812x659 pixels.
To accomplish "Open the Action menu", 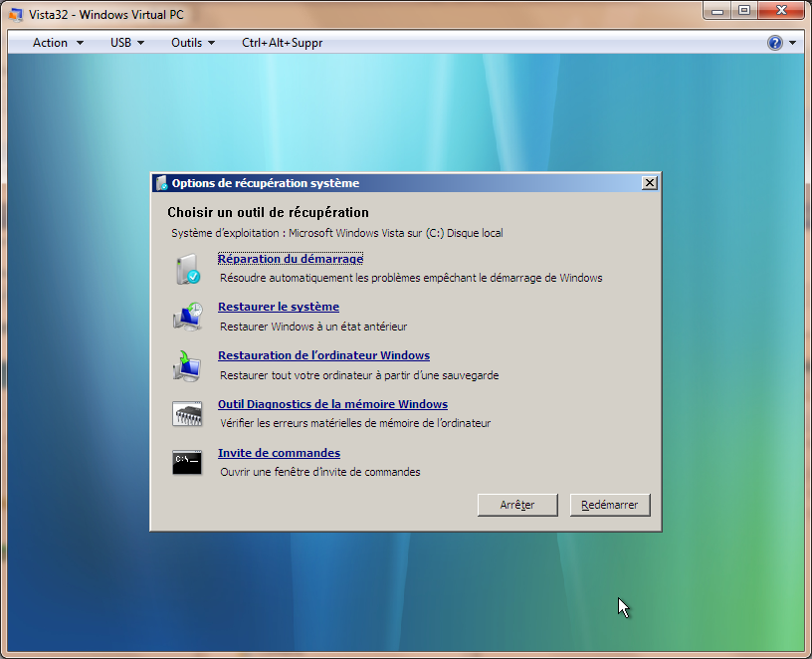I will (58, 43).
